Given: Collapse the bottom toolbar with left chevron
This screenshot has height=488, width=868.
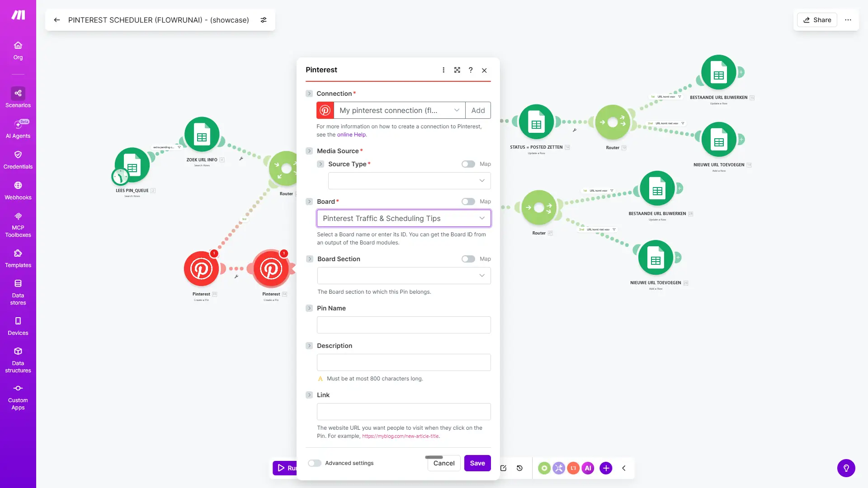Looking at the screenshot, I should pyautogui.click(x=624, y=468).
